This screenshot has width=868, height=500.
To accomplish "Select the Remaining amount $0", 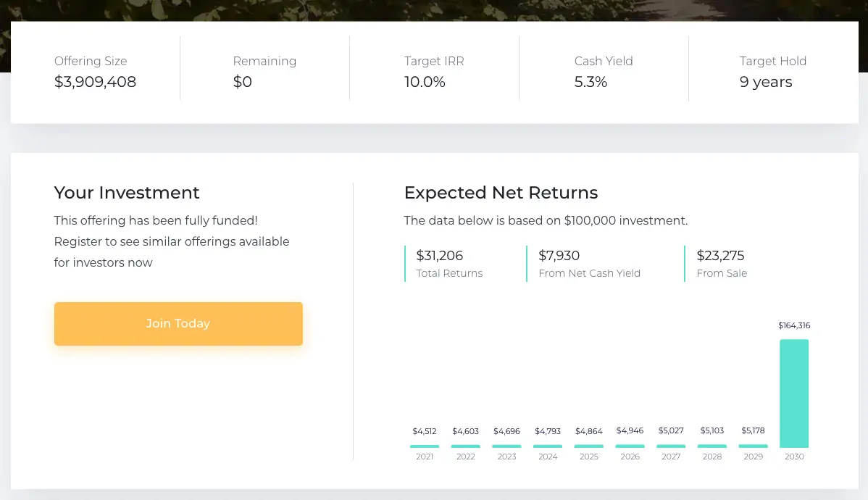I will (x=243, y=82).
